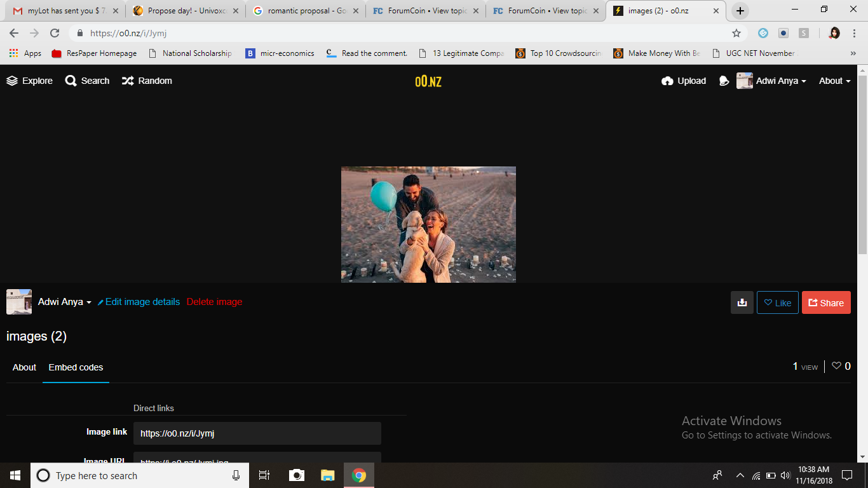Open the blue circular extension icon

pos(763,33)
